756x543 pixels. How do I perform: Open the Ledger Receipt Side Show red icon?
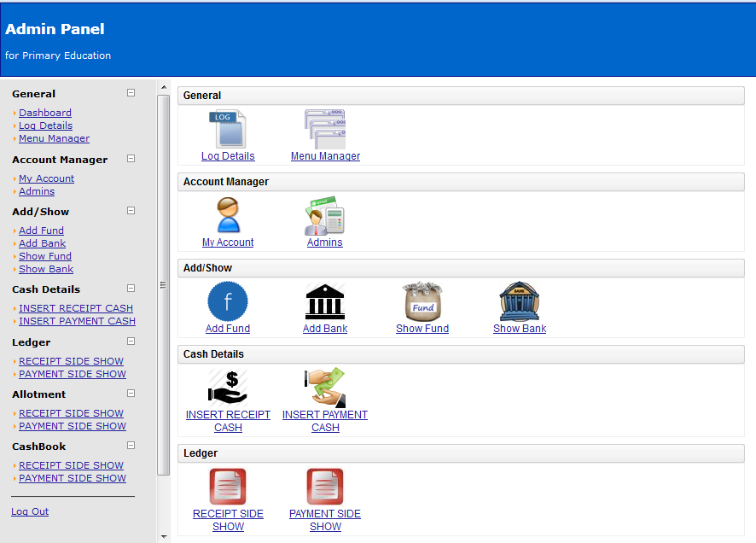coord(228,487)
